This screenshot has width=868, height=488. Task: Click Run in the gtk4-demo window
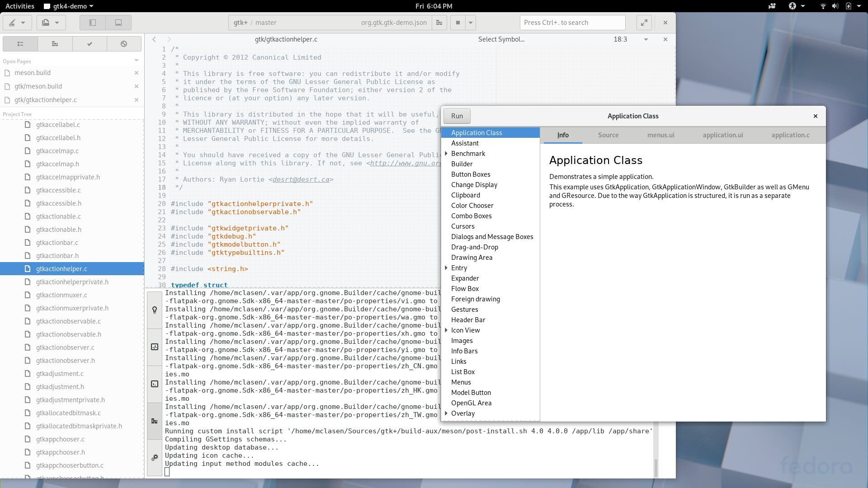click(x=457, y=116)
